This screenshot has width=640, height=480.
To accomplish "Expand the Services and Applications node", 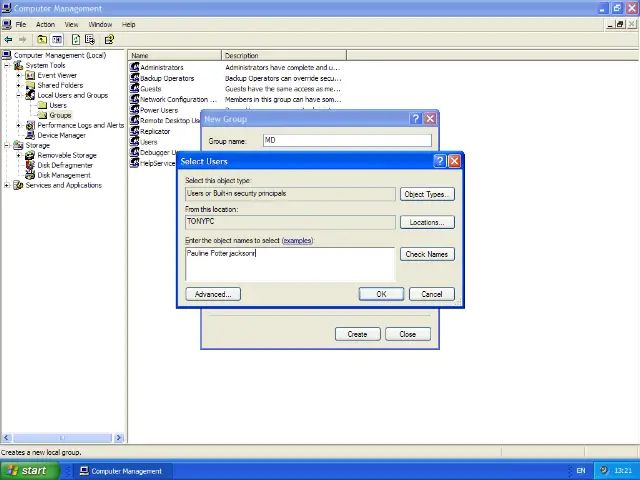I will (x=7, y=185).
